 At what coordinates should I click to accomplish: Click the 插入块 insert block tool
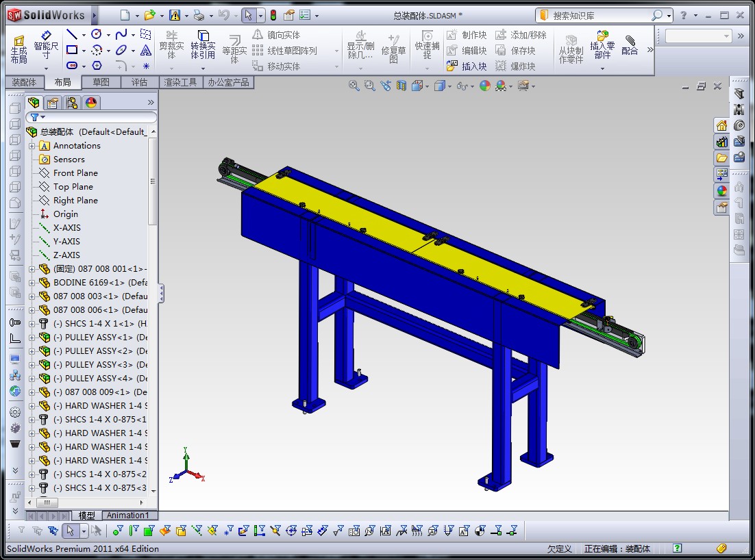pos(467,66)
